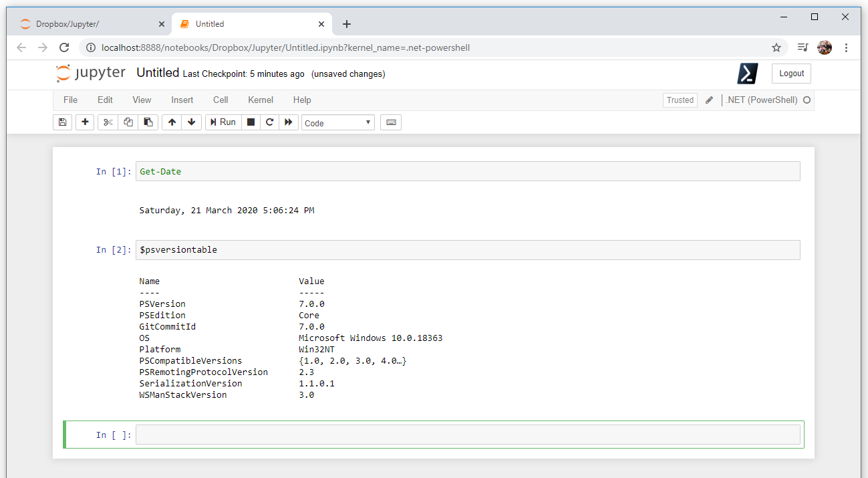Cut the selected cell
Viewport: 868px width, 478px height.
pyautogui.click(x=107, y=122)
